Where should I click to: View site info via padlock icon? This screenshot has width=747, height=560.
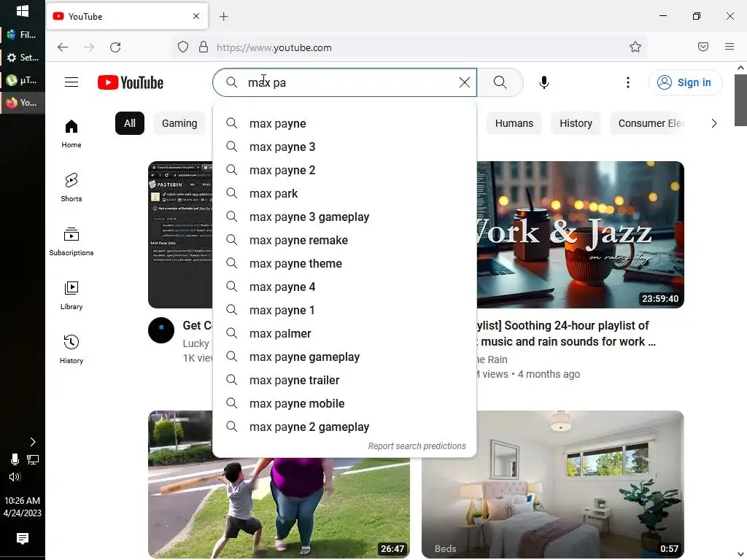coord(204,47)
